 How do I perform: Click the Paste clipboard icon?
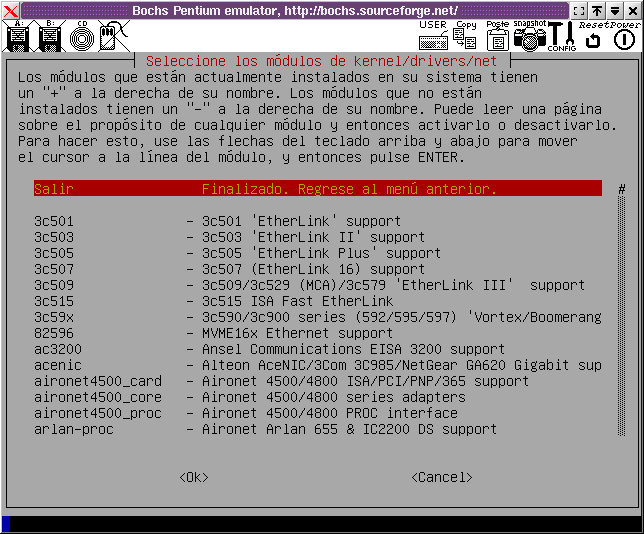[497, 36]
